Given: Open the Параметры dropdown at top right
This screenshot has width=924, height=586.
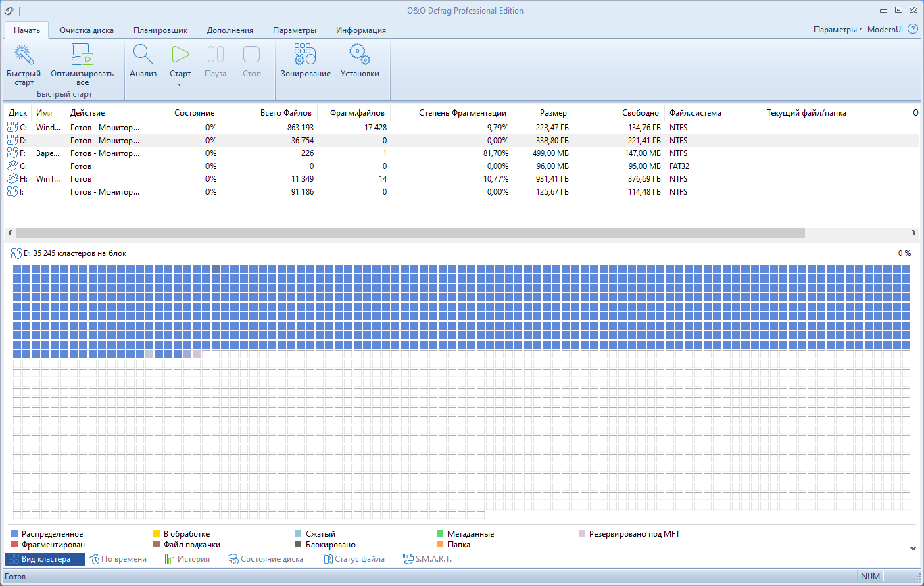Looking at the screenshot, I should coord(838,30).
